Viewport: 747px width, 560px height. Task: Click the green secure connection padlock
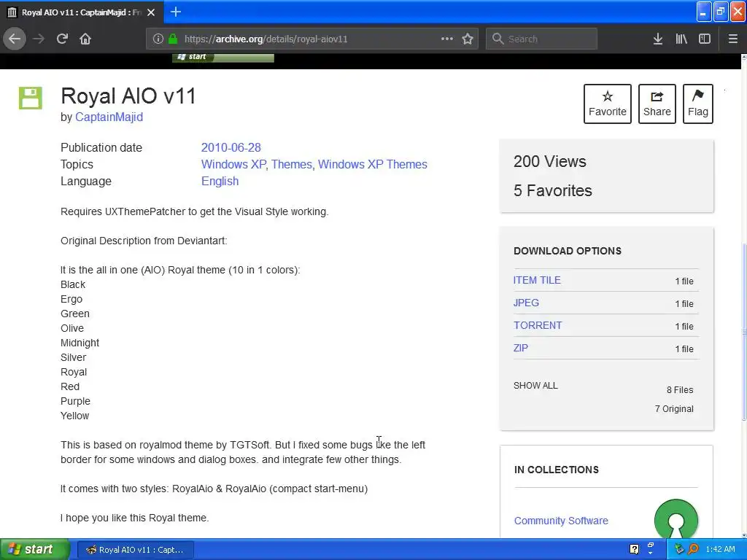173,39
